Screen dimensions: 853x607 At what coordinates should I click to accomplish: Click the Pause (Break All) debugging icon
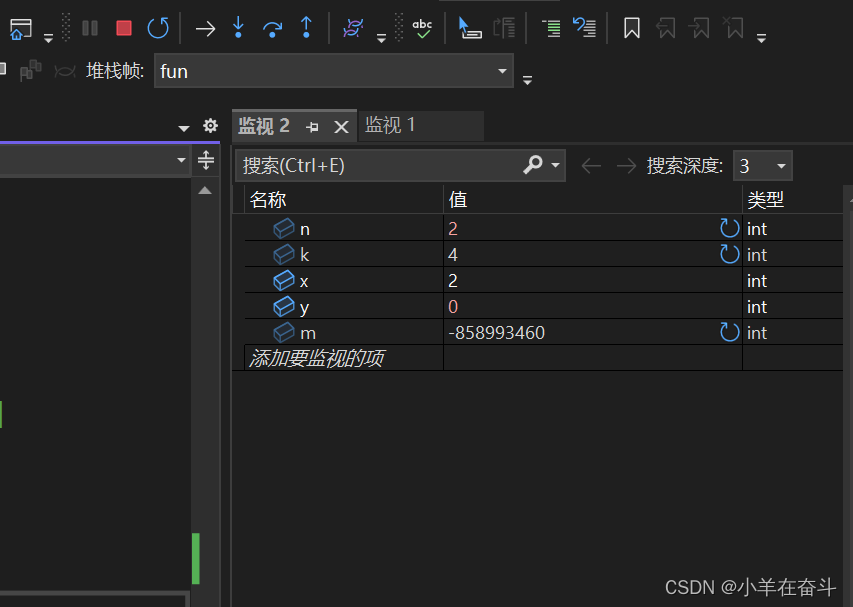pos(90,28)
